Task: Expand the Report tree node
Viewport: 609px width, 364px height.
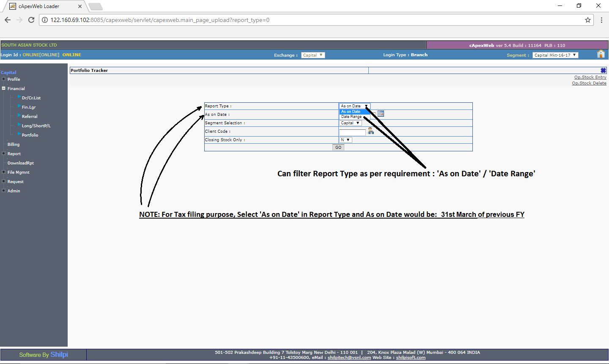Action: (x=4, y=153)
